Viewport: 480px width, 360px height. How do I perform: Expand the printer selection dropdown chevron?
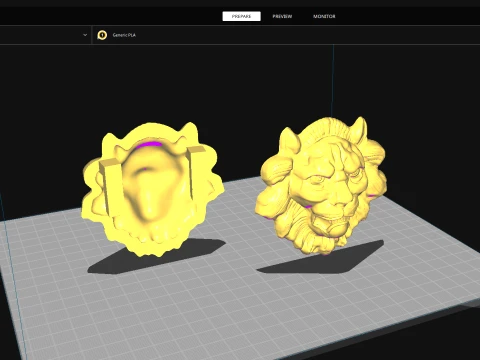click(85, 35)
